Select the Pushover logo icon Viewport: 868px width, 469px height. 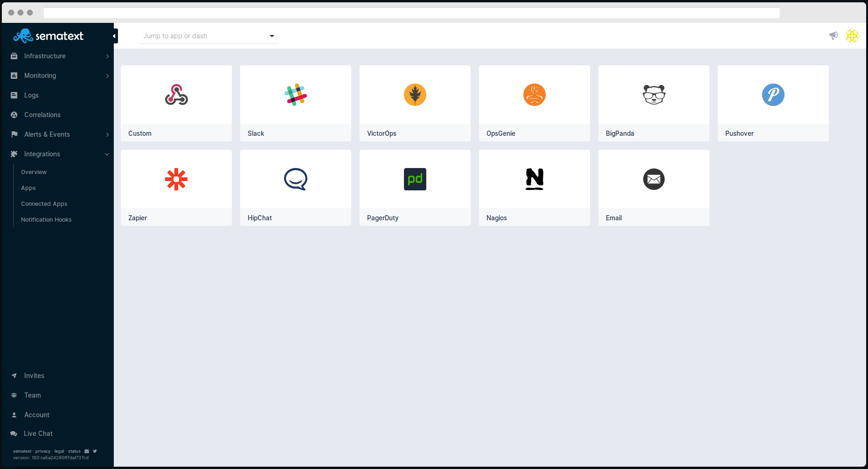coord(773,95)
